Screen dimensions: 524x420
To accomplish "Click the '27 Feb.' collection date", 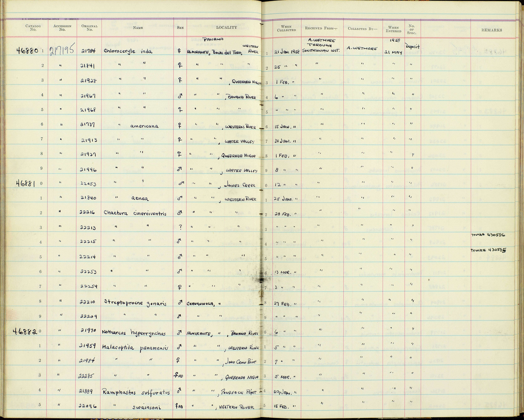I will tap(283, 304).
